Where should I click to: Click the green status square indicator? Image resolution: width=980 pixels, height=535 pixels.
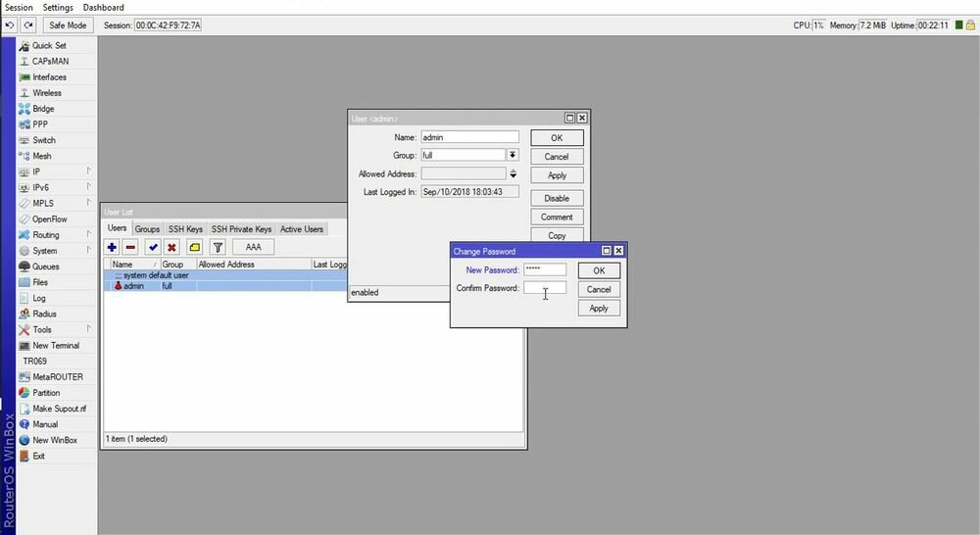[x=958, y=25]
